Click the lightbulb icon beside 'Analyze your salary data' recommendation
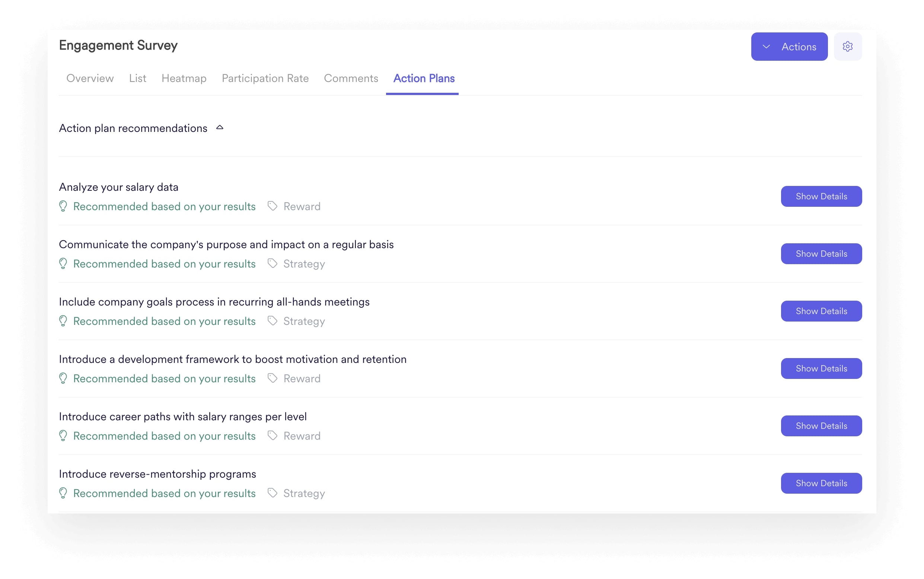 tap(64, 206)
